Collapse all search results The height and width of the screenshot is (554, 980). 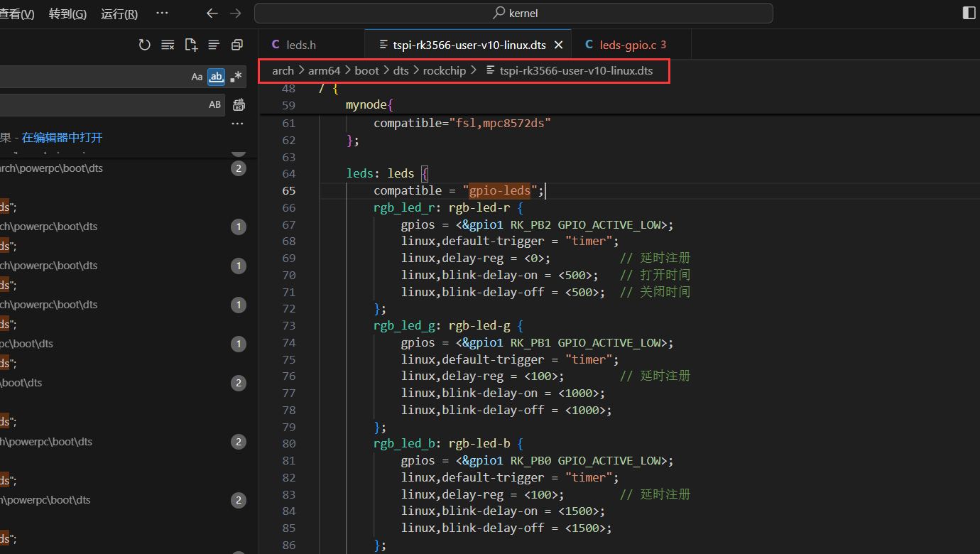[x=237, y=45]
